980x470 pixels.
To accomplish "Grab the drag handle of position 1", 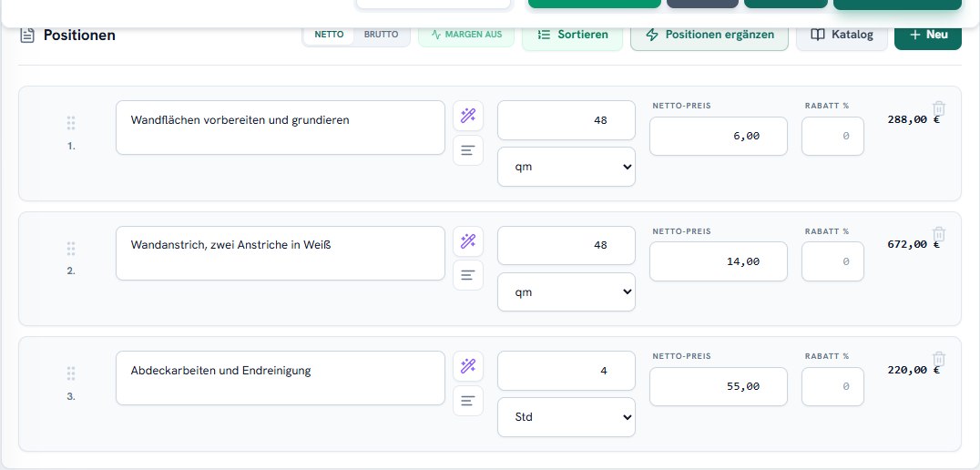I will click(71, 123).
